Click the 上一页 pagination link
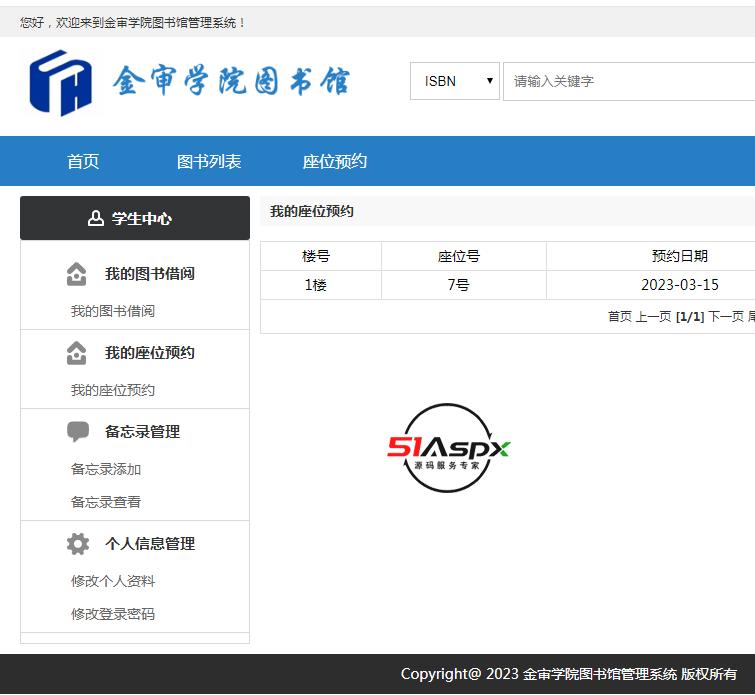This screenshot has height=695, width=755. click(653, 316)
